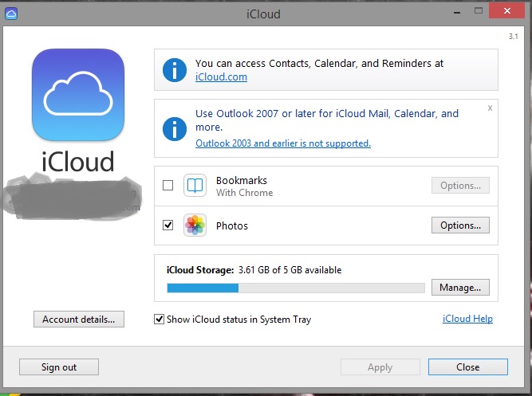Click the '3.61 GB of 5 GB available' text
The image size is (532, 396).
(x=290, y=270)
